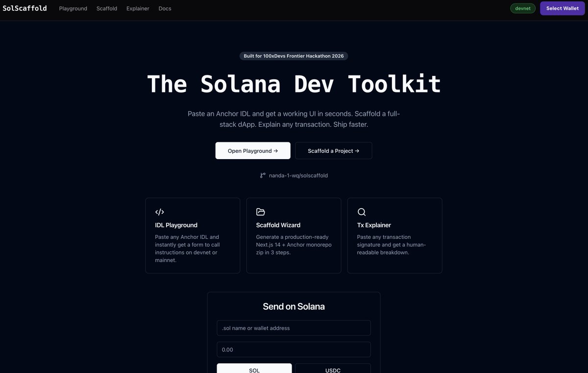This screenshot has width=588, height=373.
Task: Click the Open Playground button
Action: (x=253, y=151)
